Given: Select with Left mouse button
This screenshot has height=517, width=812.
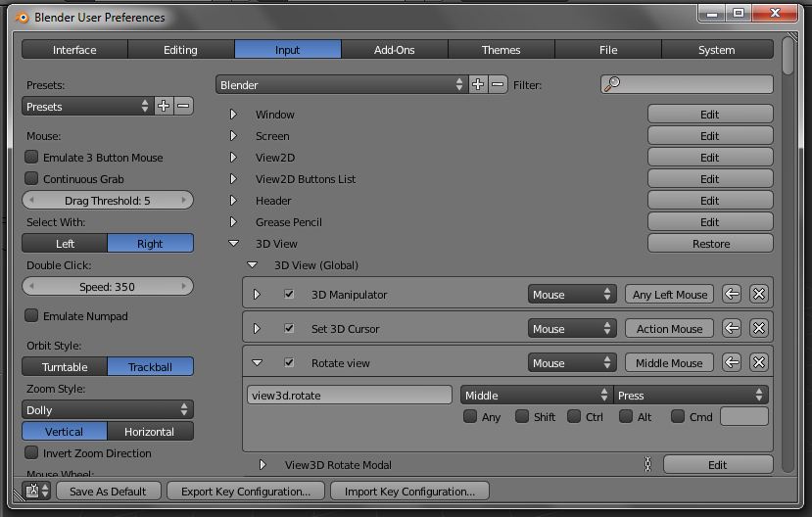Looking at the screenshot, I should pyautogui.click(x=65, y=243).
